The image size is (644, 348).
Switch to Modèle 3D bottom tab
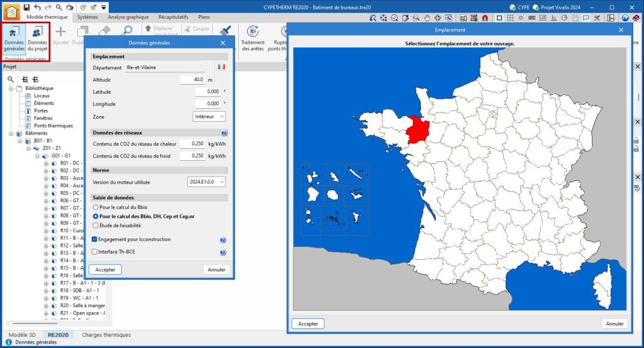22,335
